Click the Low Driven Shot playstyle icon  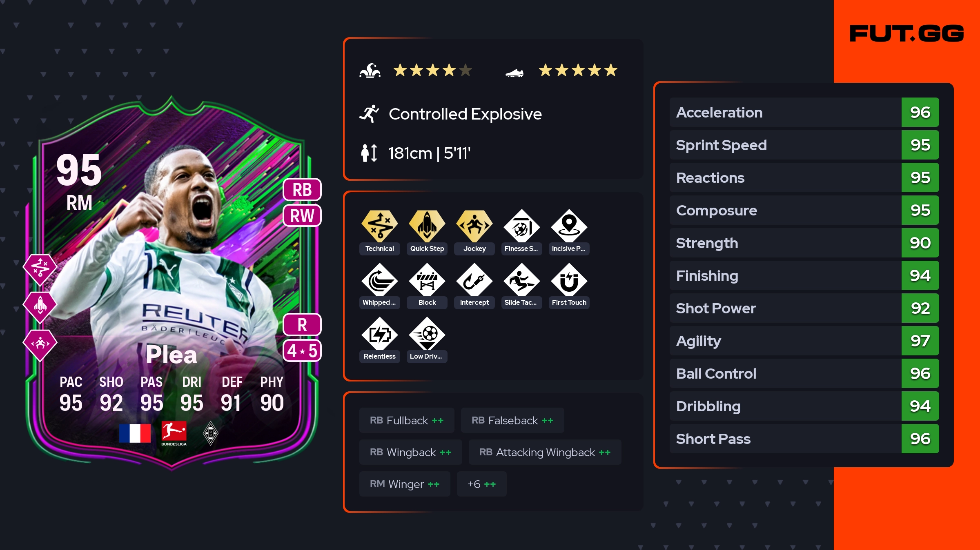[427, 334]
